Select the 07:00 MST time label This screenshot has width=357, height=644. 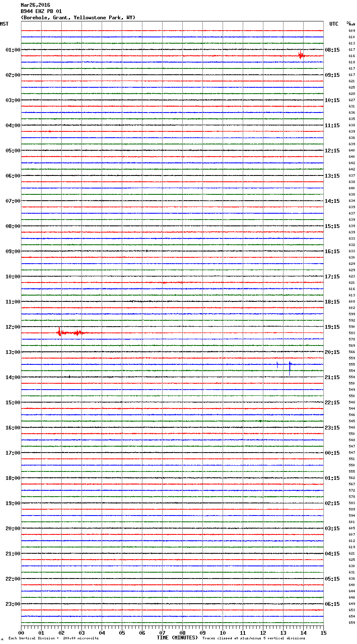pos(13,201)
